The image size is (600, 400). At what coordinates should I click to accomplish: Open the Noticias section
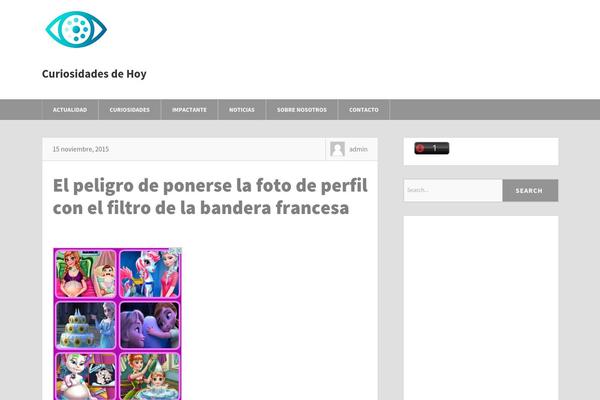tap(242, 110)
